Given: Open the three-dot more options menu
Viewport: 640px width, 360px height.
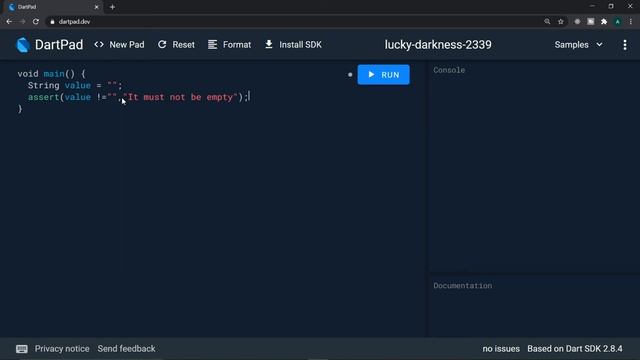Looking at the screenshot, I should point(625,45).
